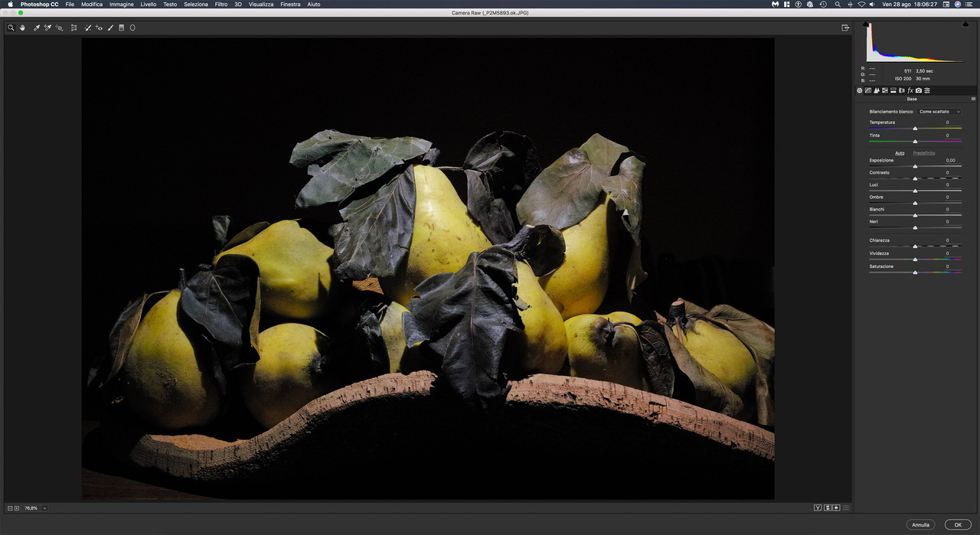Screen dimensions: 980x535
Task: Select the Hand tool
Action: tap(22, 28)
